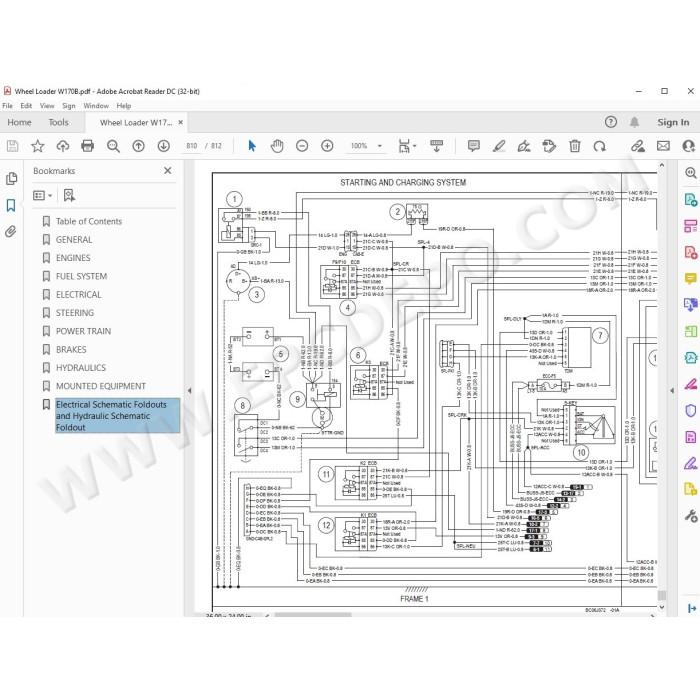This screenshot has width=700, height=700.
Task: Add a sticky note comment
Action: coord(474,146)
